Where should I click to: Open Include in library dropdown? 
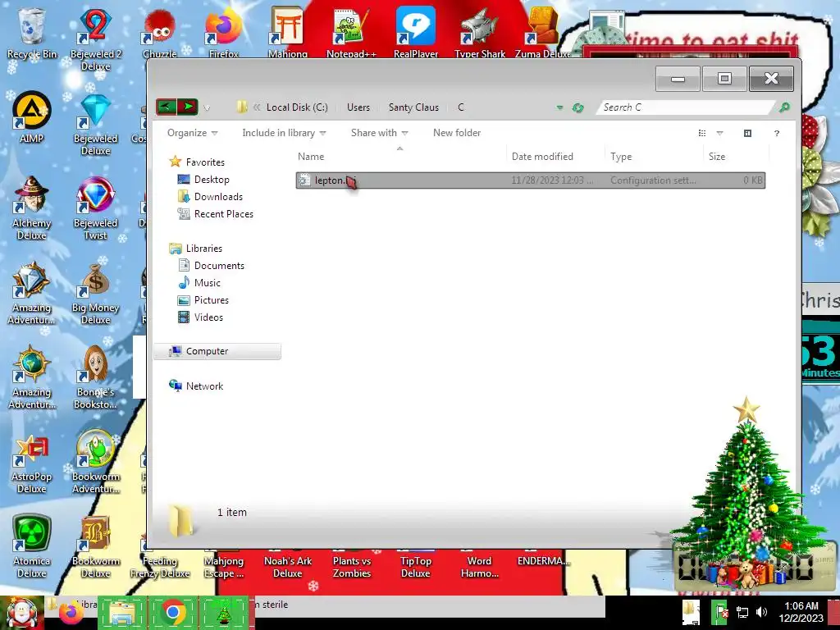coord(284,133)
